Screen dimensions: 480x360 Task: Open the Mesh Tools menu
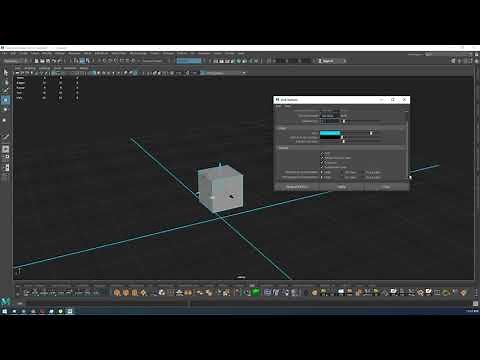(x=119, y=53)
